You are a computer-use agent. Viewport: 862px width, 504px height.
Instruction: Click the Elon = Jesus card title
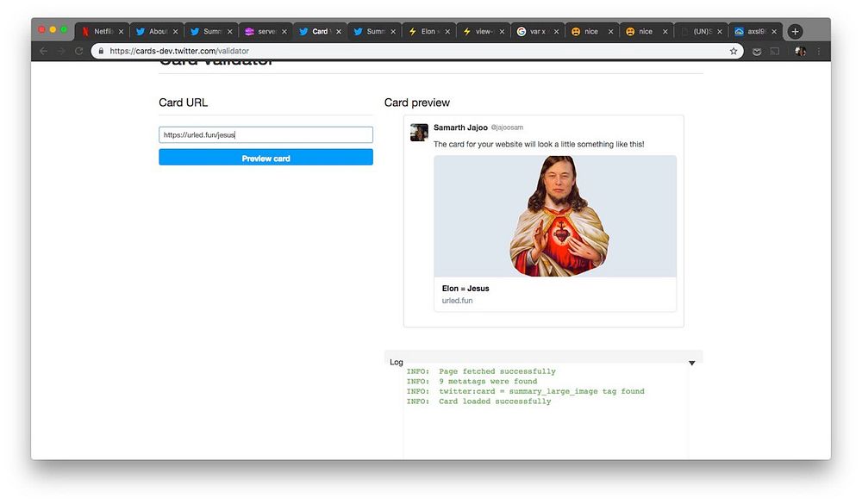pyautogui.click(x=465, y=288)
